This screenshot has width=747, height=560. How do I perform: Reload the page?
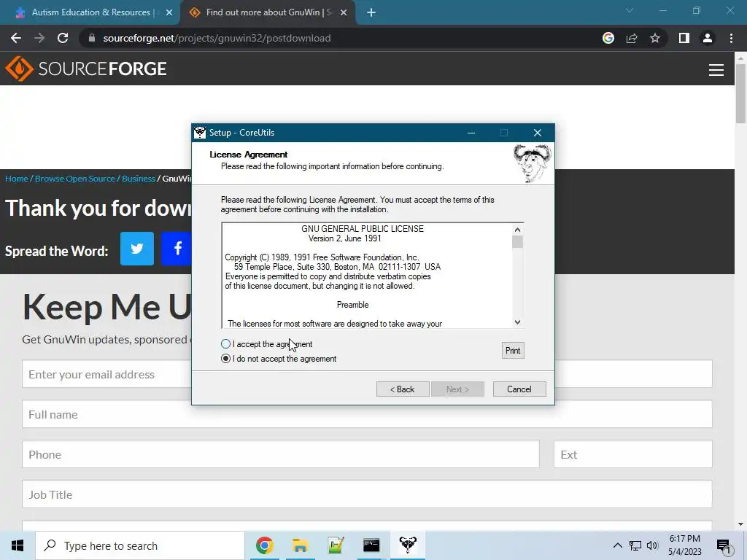pyautogui.click(x=63, y=38)
